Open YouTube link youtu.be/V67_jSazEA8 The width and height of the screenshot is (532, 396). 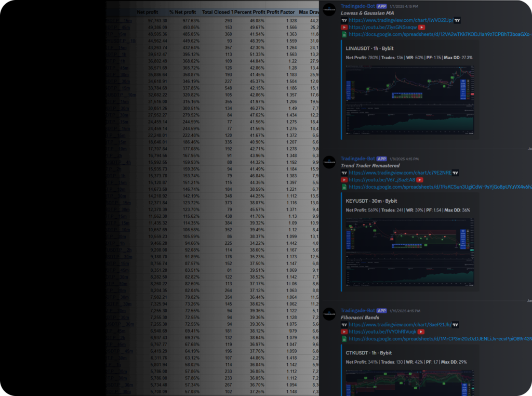click(x=382, y=180)
